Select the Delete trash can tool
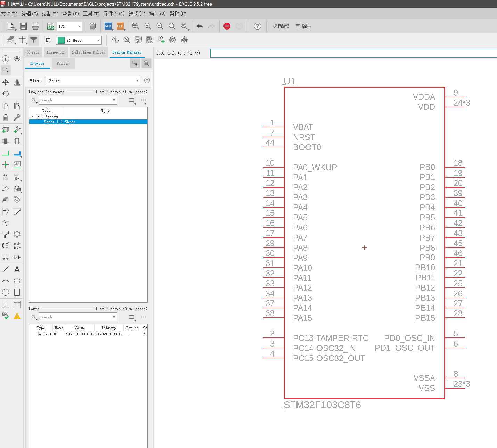 click(6, 117)
